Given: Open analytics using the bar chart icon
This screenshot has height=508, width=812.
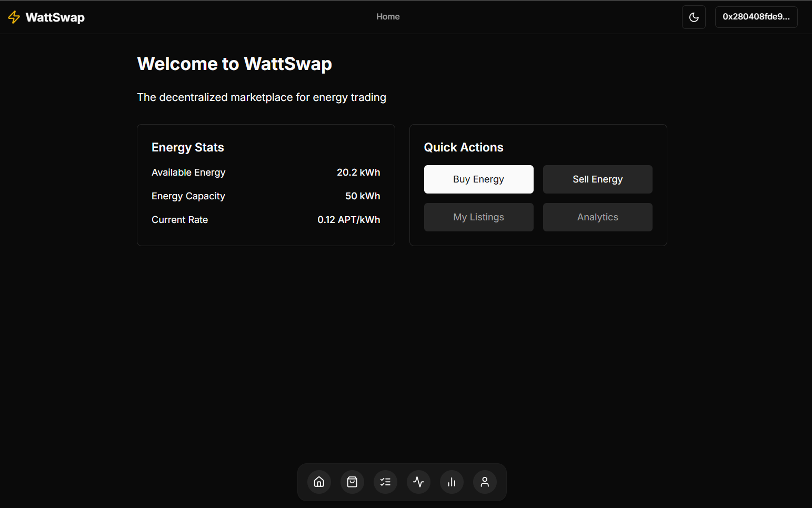Looking at the screenshot, I should tap(452, 482).
